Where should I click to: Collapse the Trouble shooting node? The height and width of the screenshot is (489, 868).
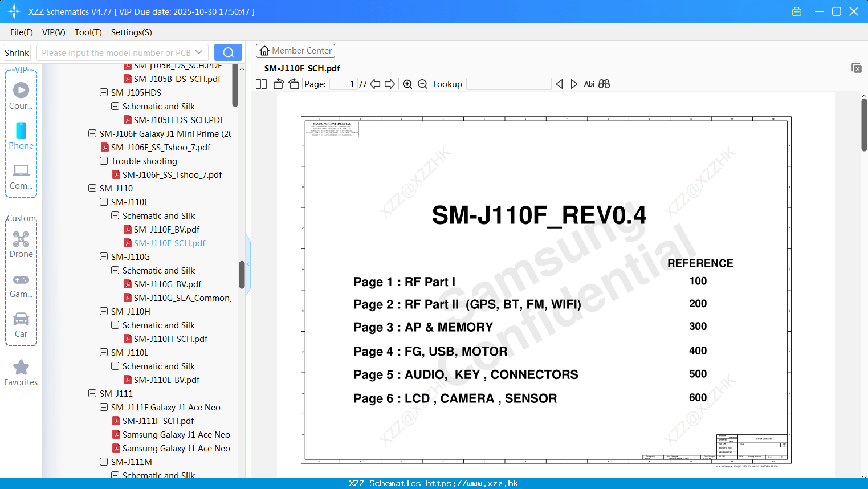coord(104,161)
